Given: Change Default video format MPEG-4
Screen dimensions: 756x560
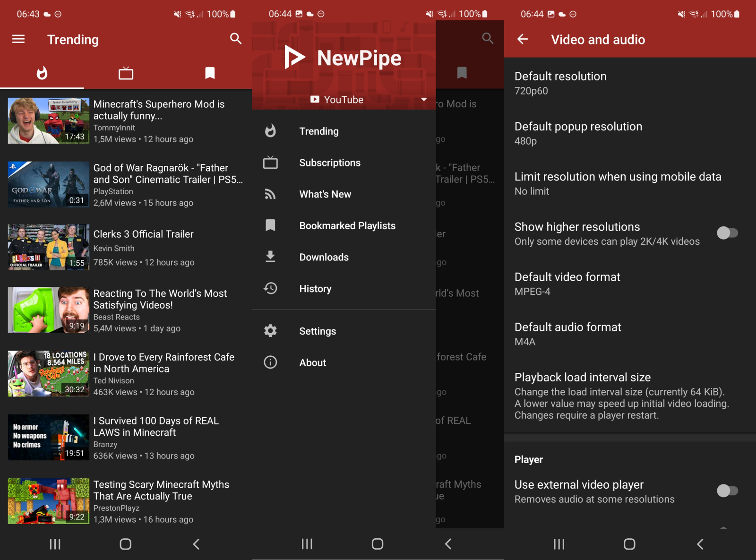Looking at the screenshot, I should click(630, 284).
